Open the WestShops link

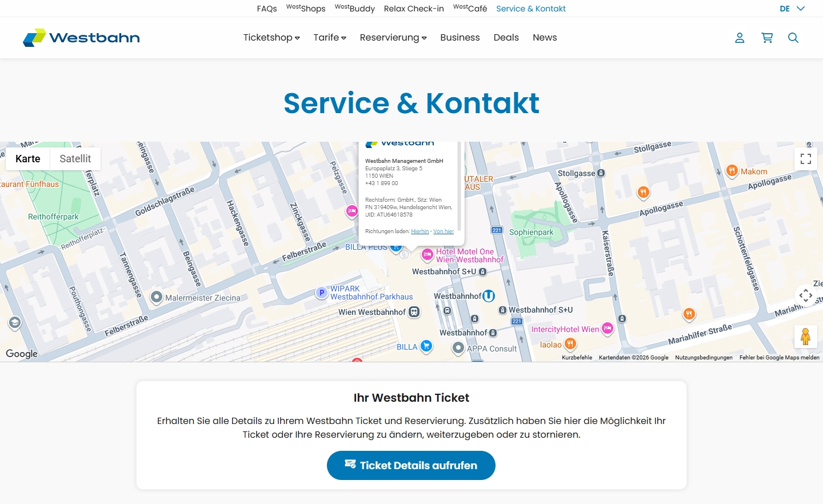[x=306, y=9]
